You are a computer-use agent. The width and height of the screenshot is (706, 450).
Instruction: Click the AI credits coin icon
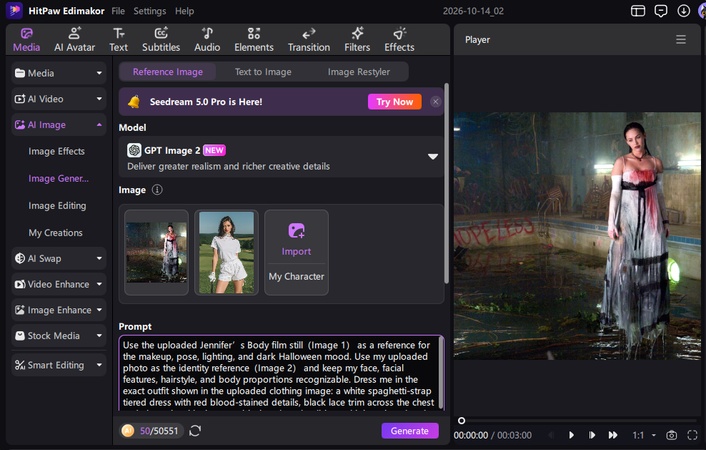(x=128, y=431)
